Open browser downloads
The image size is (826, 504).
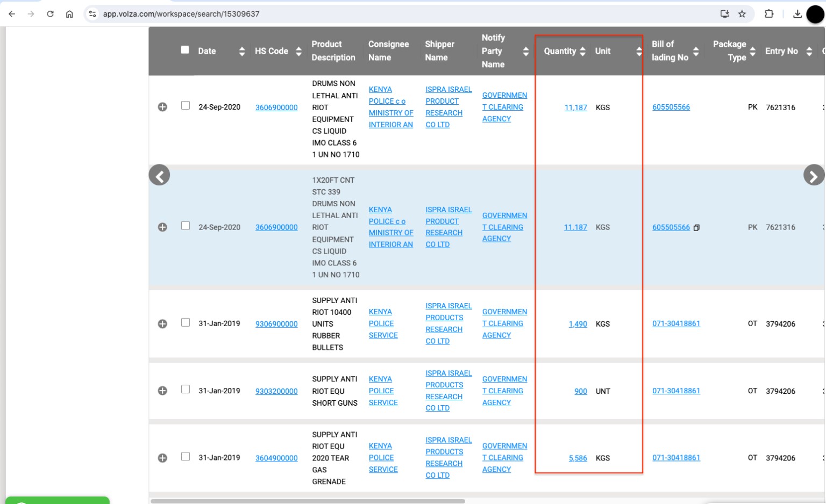pos(797,14)
